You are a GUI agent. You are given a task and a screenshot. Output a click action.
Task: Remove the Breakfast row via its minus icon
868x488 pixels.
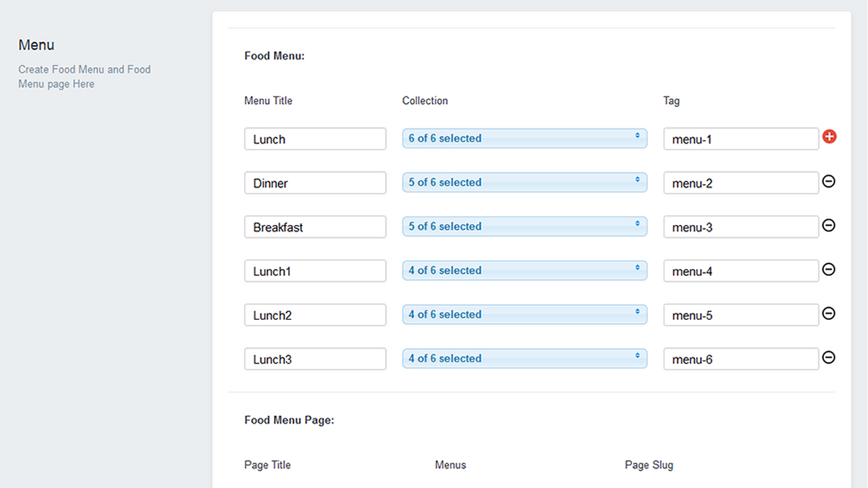pyautogui.click(x=829, y=225)
